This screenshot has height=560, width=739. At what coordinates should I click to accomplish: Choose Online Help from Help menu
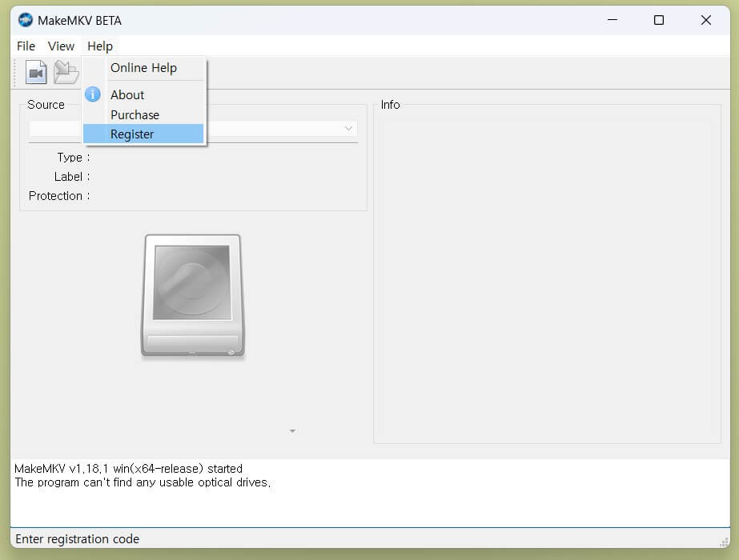pos(144,68)
